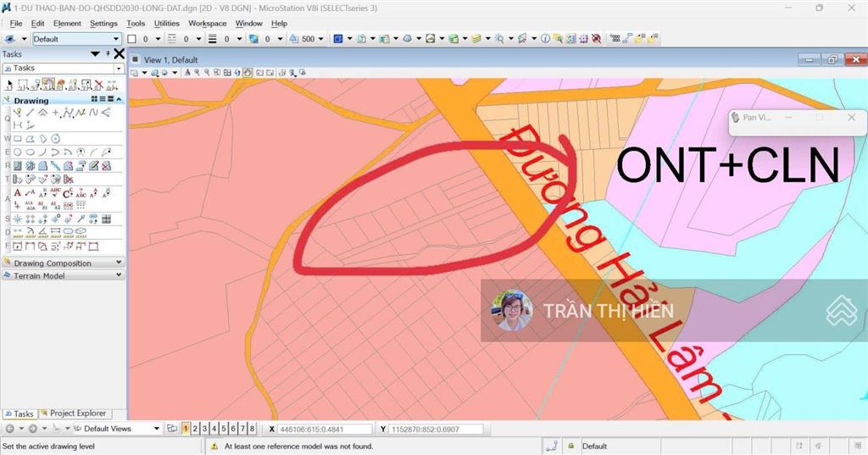Click the active color swatch
The height and width of the screenshot is (455, 868).
click(131, 39)
